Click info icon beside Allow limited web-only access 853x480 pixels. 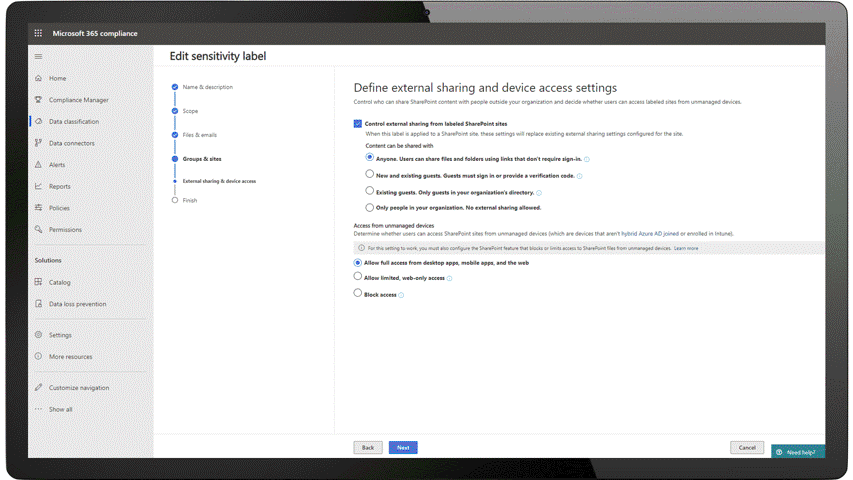click(449, 278)
